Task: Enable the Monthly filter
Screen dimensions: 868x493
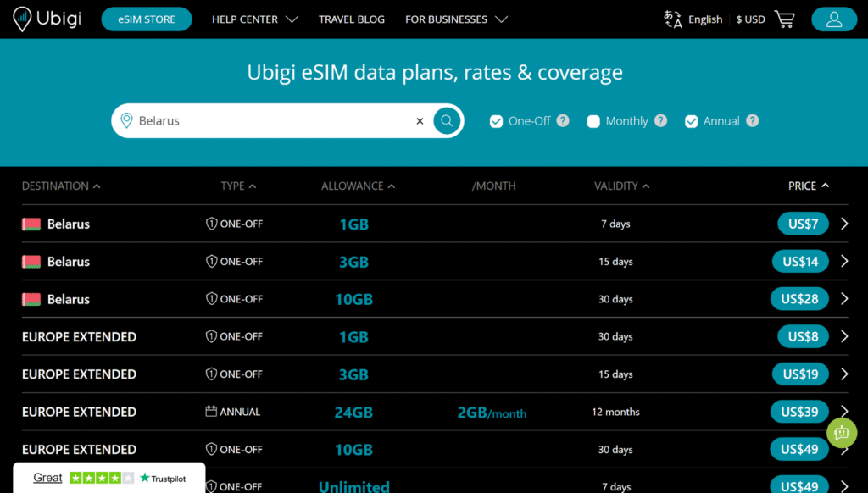Action: coord(593,121)
